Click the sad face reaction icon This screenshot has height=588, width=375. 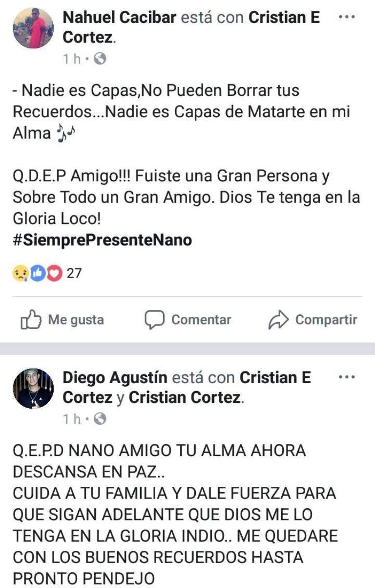(20, 273)
